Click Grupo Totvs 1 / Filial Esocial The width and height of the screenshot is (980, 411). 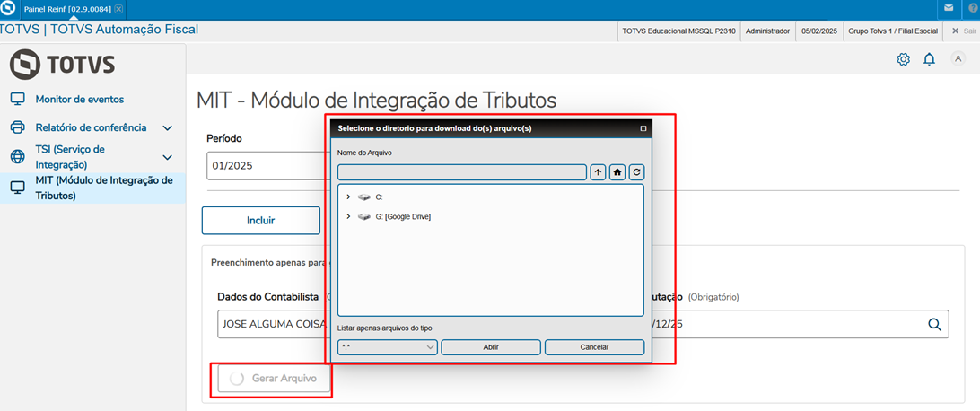892,31
